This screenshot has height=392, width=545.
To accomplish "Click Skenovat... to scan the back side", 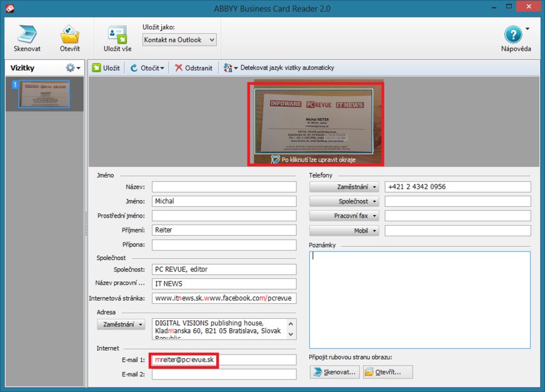I will pos(334,372).
